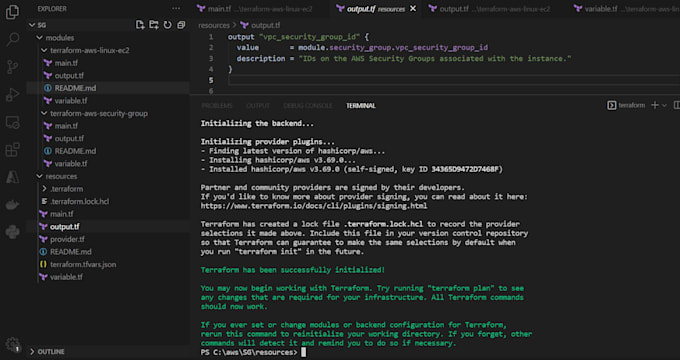The height and width of the screenshot is (360, 680).
Task: Open the Problems panel tab
Action: point(217,105)
